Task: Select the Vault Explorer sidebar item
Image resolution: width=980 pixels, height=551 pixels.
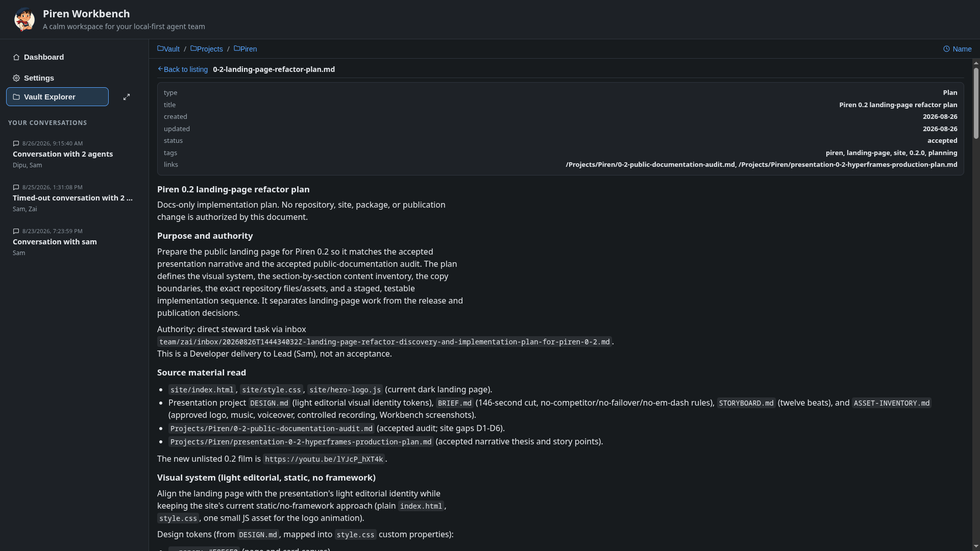Action: (57, 97)
